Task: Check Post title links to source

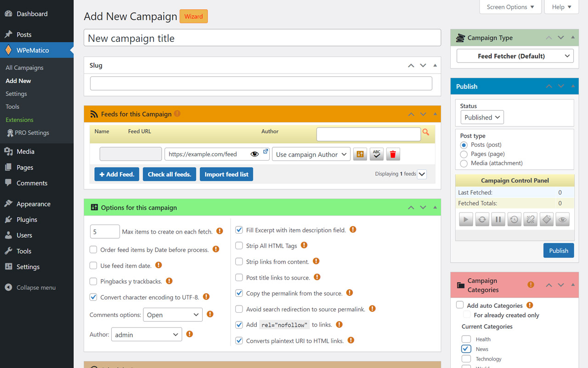Action: pyautogui.click(x=239, y=277)
